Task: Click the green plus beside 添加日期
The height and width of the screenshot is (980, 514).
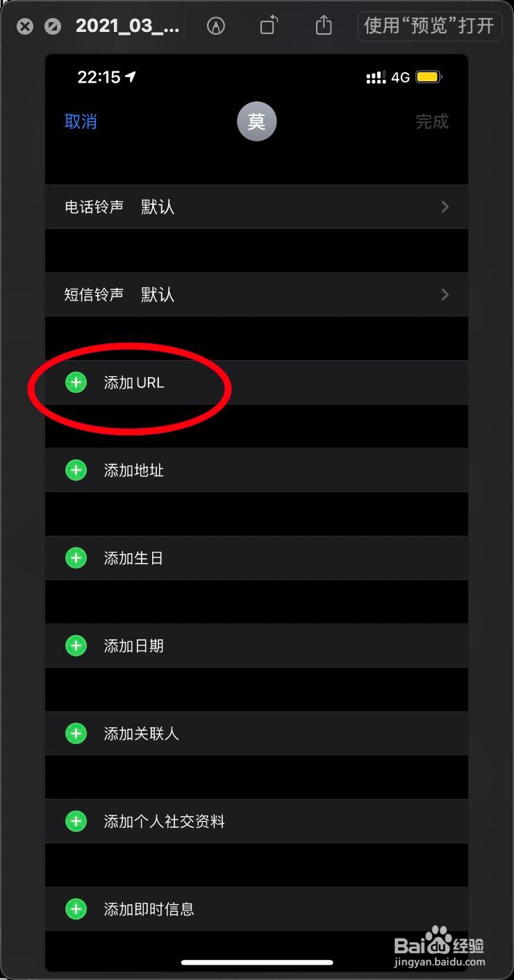Action: (x=76, y=646)
